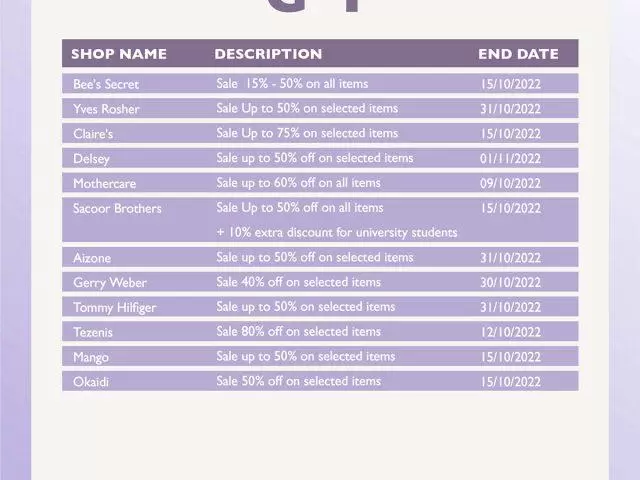Click Mothercare's end date 09/10/2022
640x480 pixels.
coord(510,183)
